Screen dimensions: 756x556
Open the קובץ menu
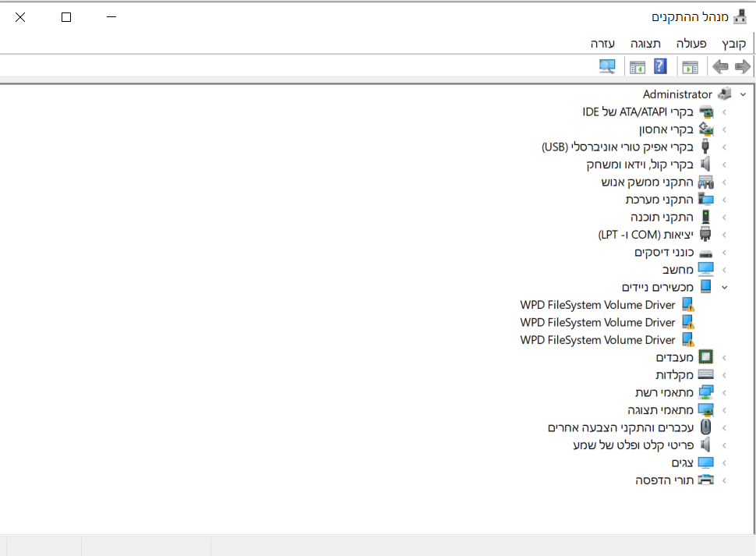[733, 44]
